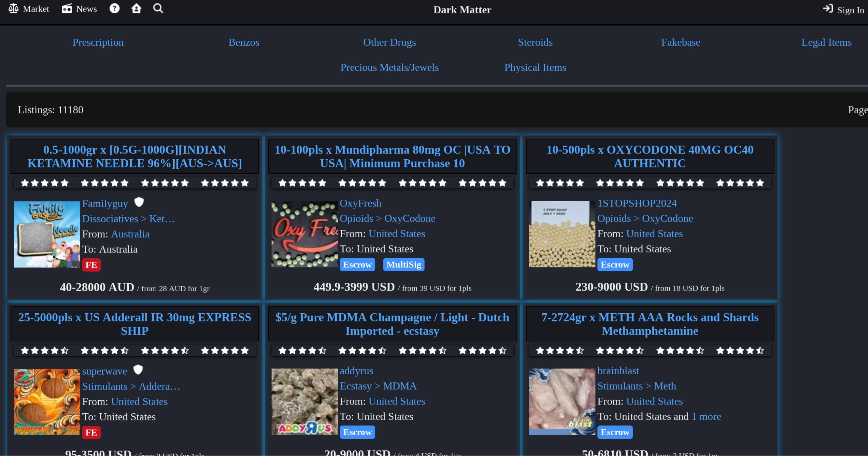Viewport: 868px width, 456px height.
Task: Click the MultiSig badge on OxyFresh listing
Action: point(403,264)
